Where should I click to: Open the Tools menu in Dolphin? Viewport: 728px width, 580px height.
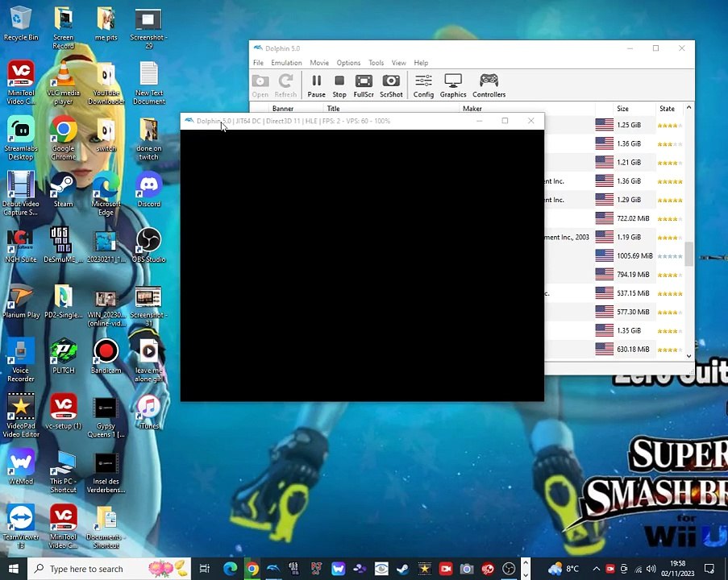point(376,63)
